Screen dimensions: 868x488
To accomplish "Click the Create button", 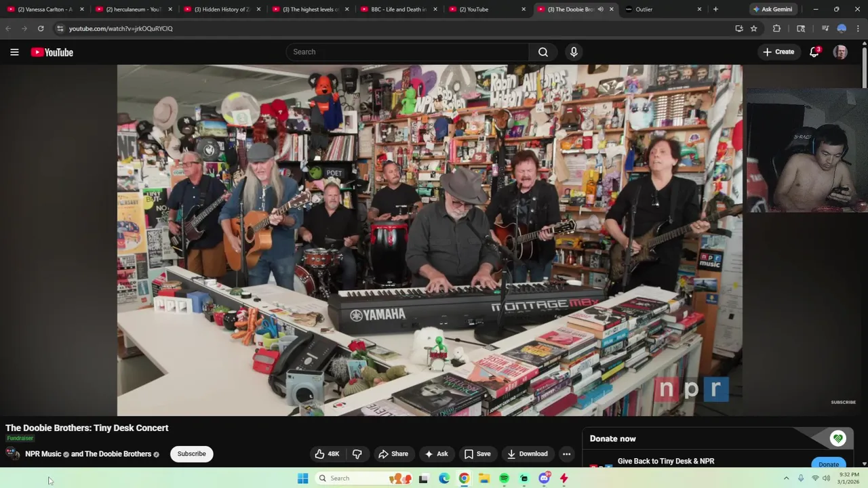I will (x=778, y=52).
